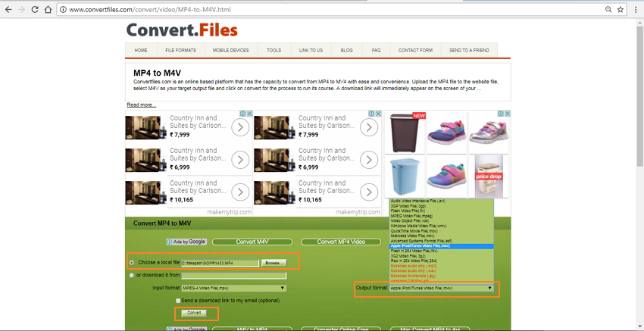
Task: Choose Windows Media Video File (.wmv) option
Action: (441, 226)
